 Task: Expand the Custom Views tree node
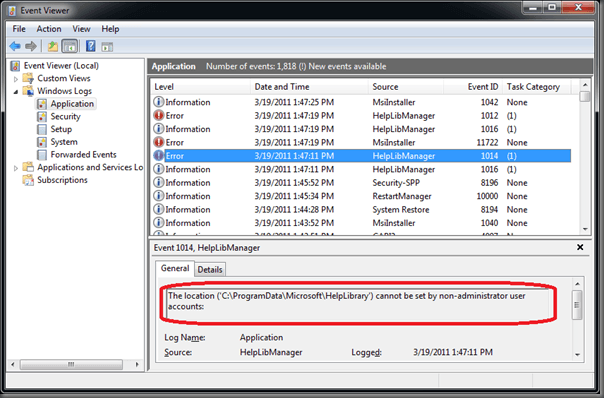[16, 79]
